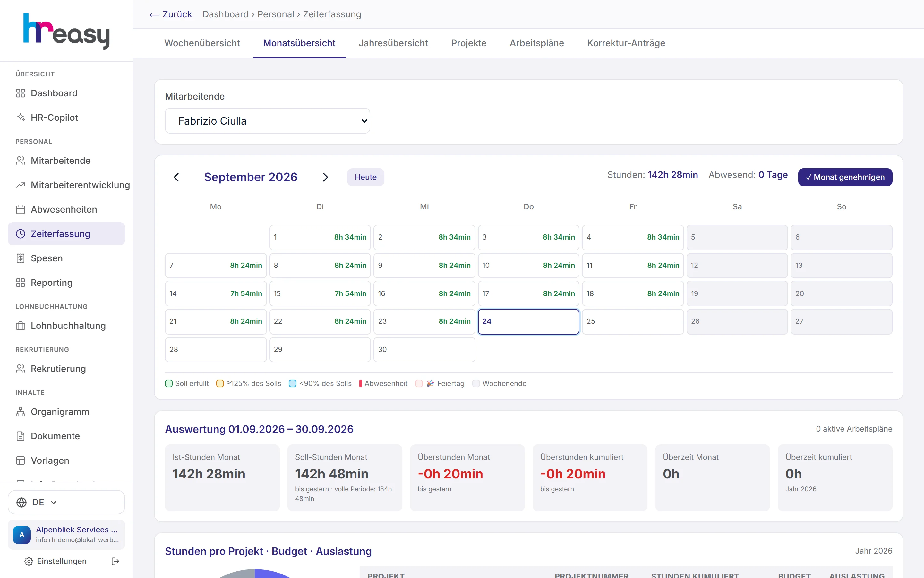
Task: Click the Organigramm hierarchy icon
Action: (21, 412)
